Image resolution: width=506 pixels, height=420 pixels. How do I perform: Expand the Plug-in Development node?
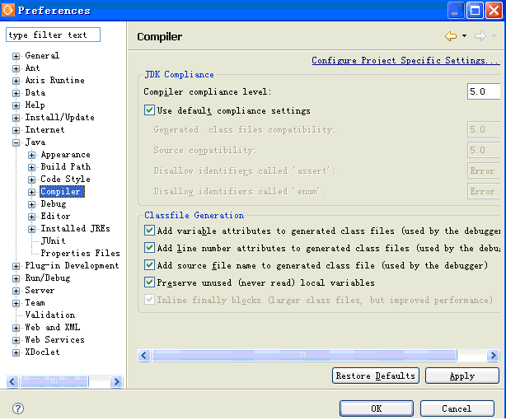click(16, 266)
